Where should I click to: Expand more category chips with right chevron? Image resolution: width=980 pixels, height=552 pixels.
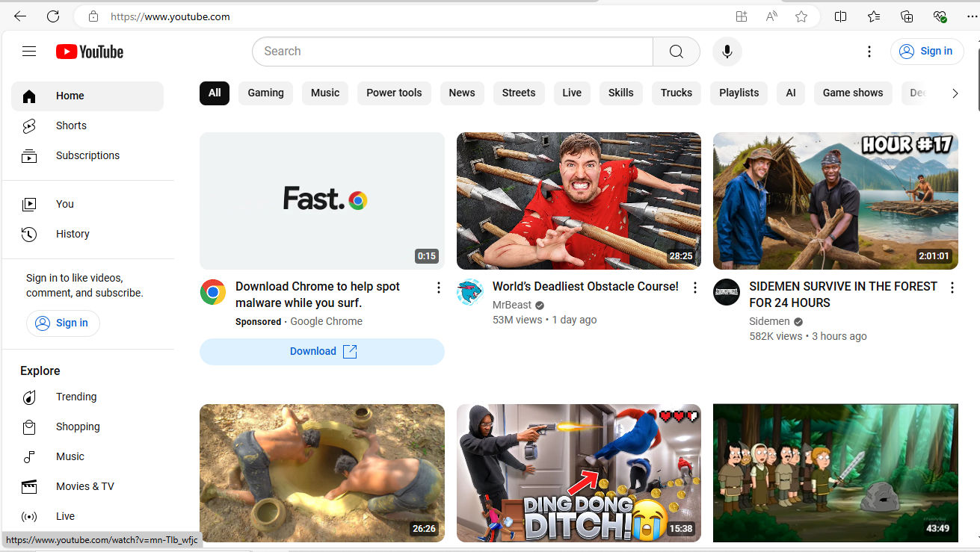[955, 93]
